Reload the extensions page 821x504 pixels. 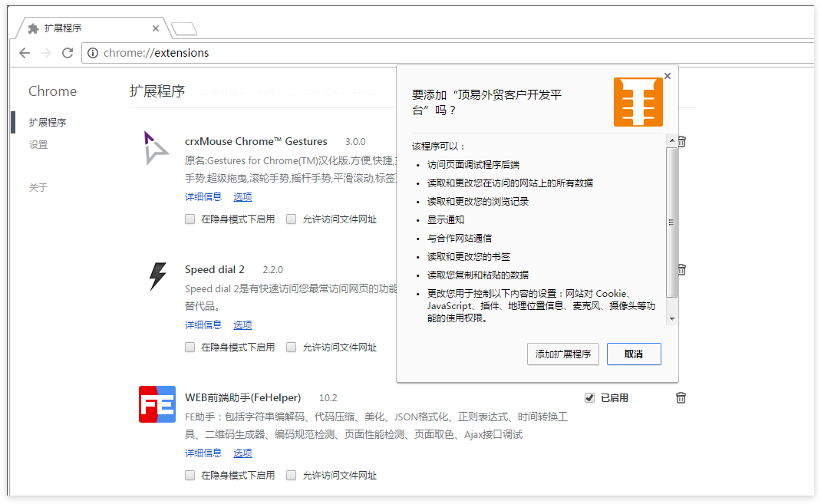pos(68,53)
